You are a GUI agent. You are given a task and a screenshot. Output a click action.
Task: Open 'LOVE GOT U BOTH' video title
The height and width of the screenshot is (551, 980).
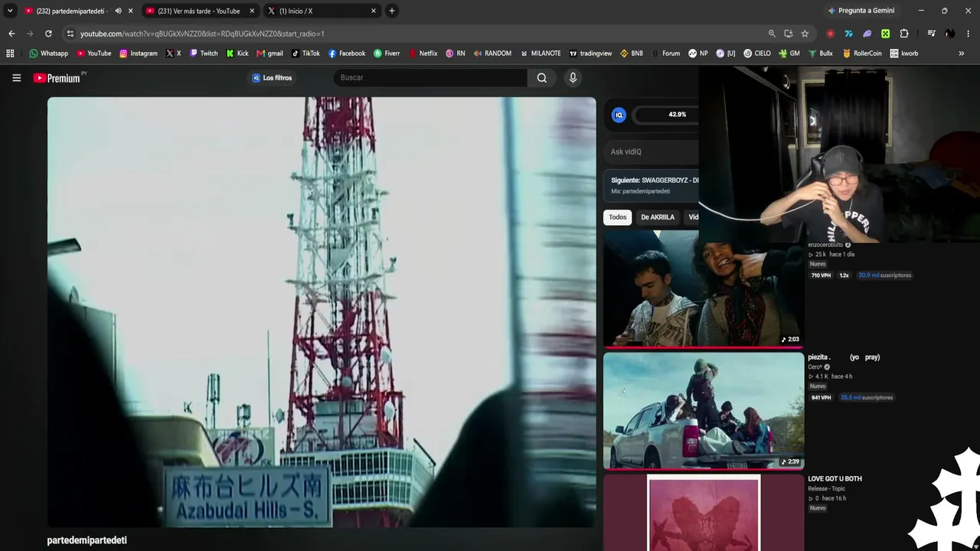point(835,479)
